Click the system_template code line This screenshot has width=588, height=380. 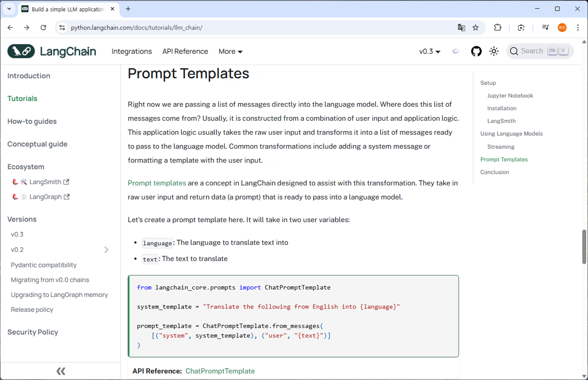pyautogui.click(x=268, y=307)
